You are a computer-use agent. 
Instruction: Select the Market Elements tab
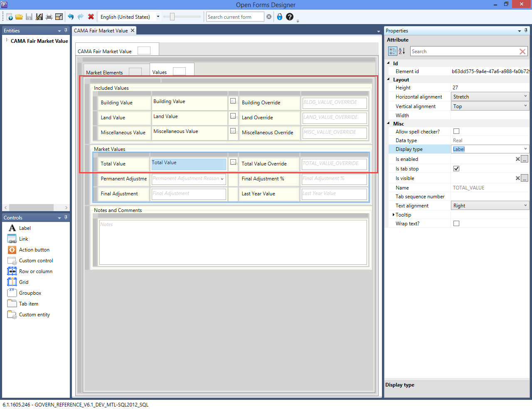[104, 72]
